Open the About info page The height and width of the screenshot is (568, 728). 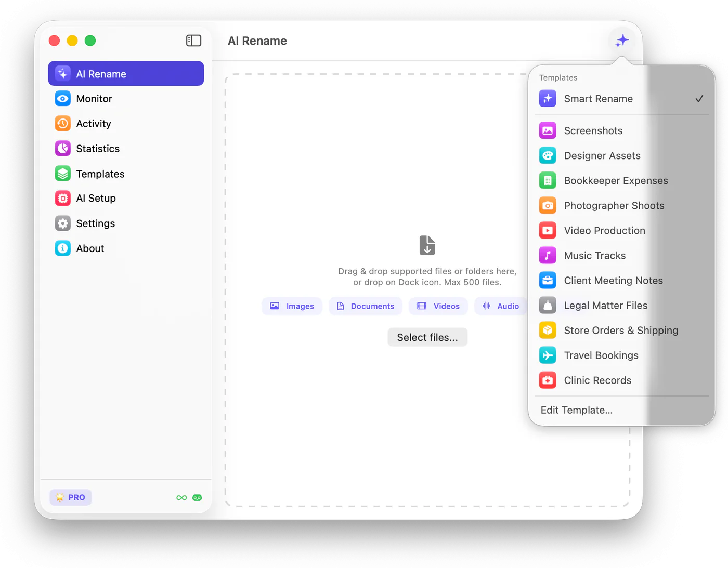[x=126, y=248]
